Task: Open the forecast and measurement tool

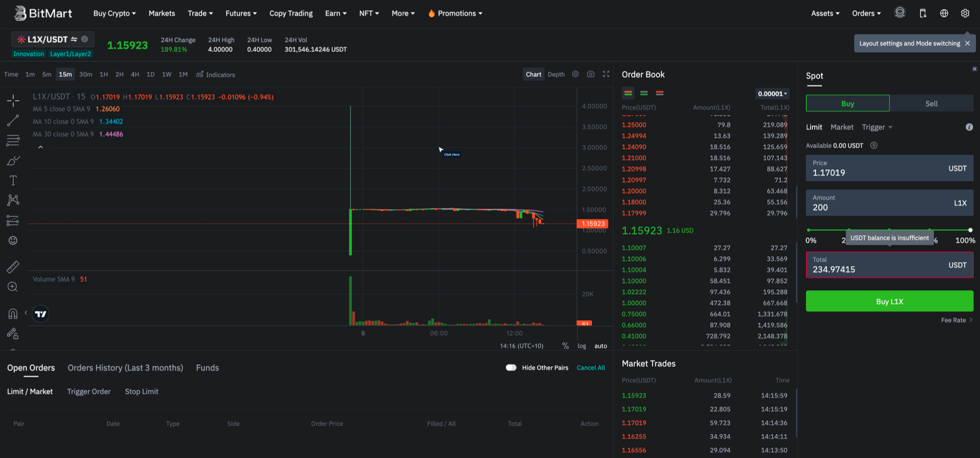Action: pos(13,221)
